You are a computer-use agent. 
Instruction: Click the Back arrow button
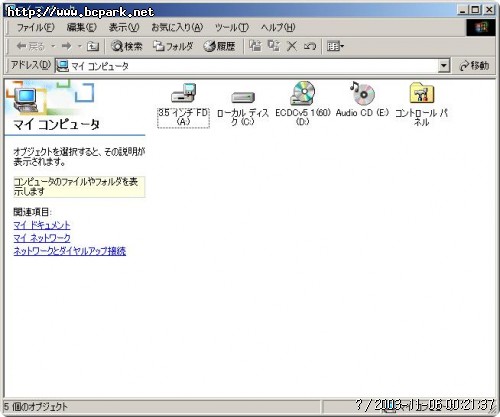pos(30,46)
